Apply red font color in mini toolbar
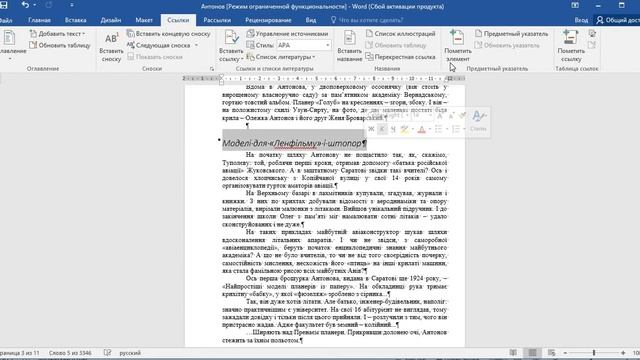Image resolution: width=640 pixels, height=360 pixels. [x=422, y=129]
